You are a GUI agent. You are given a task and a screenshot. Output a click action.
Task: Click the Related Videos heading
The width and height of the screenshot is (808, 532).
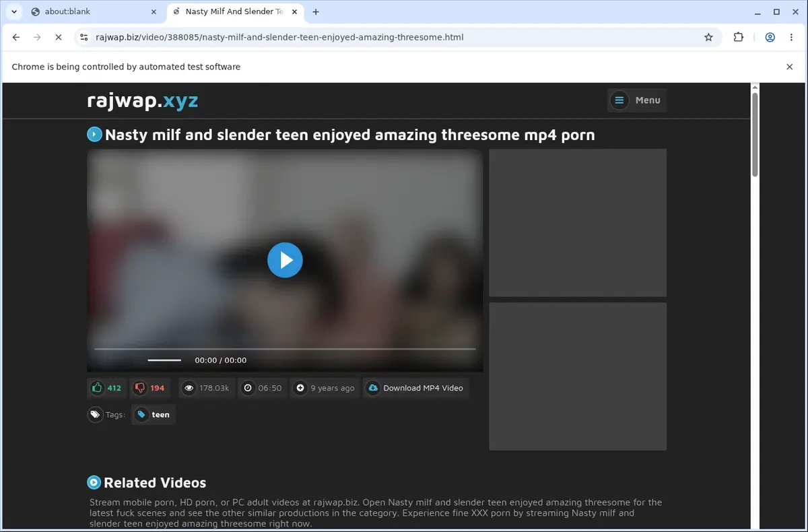tap(155, 483)
